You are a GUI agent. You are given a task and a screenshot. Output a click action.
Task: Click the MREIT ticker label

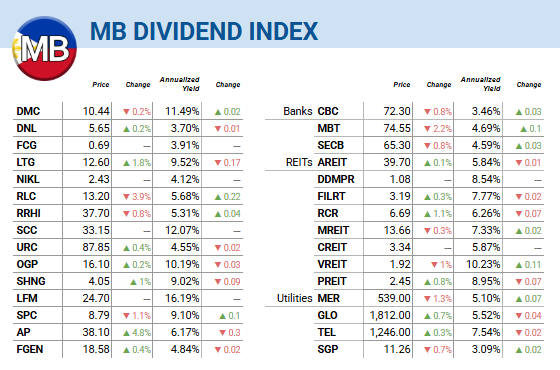point(333,230)
